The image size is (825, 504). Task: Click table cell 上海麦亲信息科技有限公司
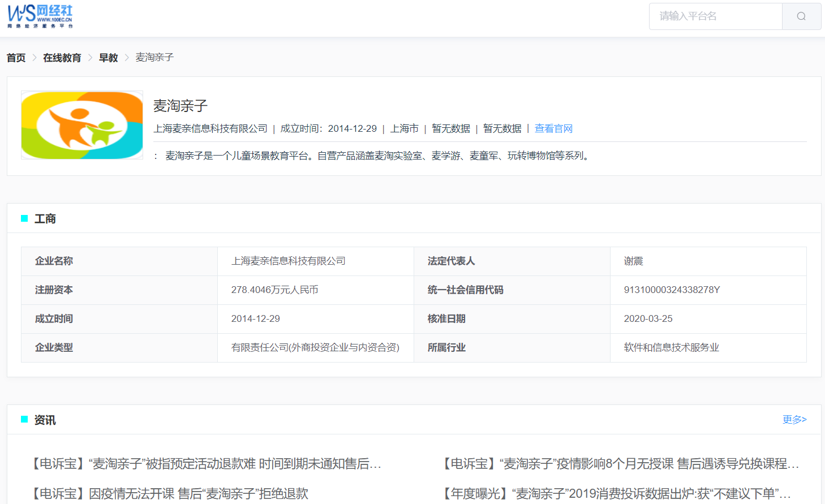[x=316, y=261]
